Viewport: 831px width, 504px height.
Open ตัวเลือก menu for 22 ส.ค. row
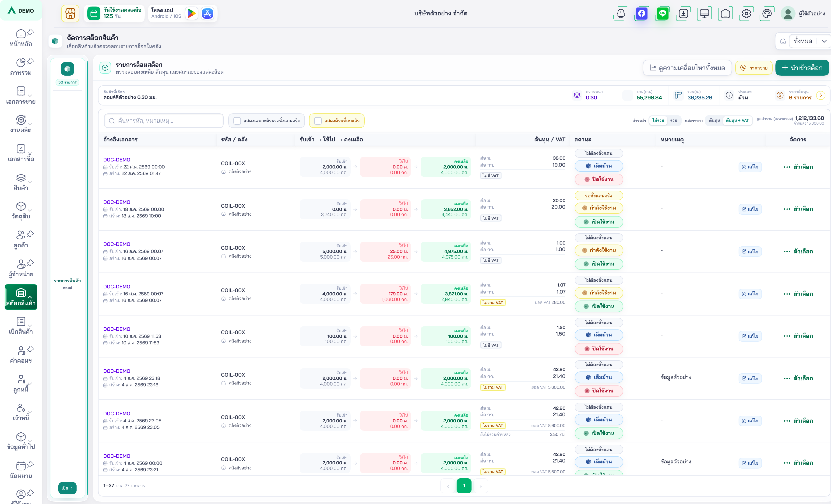point(798,167)
